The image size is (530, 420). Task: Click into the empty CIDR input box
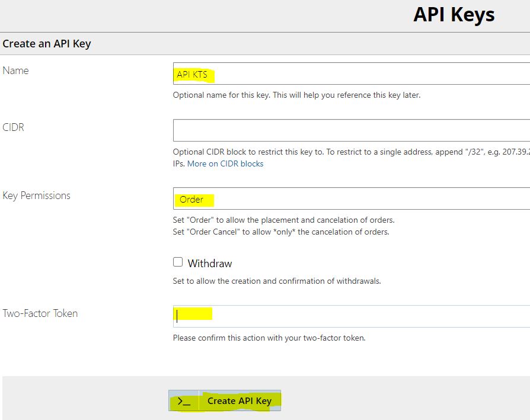click(x=351, y=130)
